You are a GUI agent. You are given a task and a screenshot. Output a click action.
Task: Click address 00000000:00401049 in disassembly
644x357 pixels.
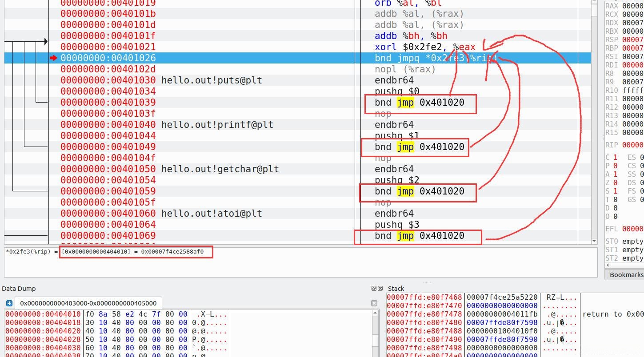click(108, 147)
